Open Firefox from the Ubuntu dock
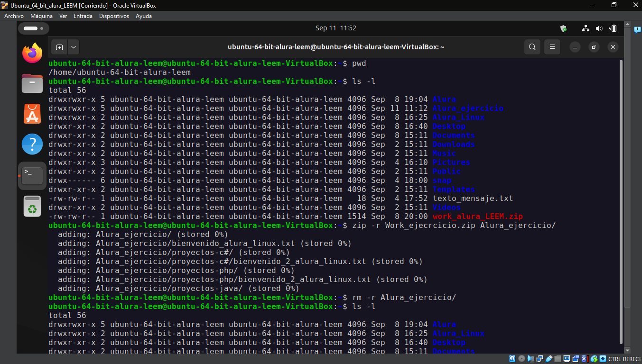 (32, 53)
